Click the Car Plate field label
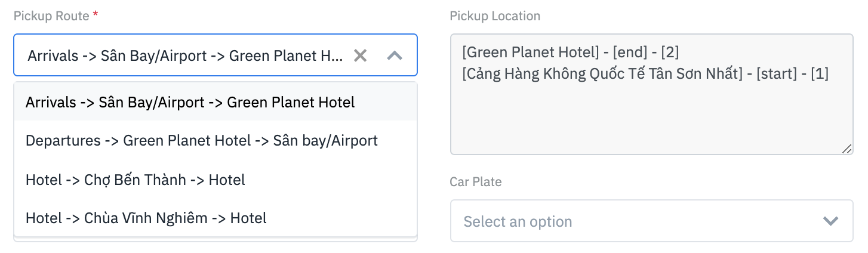The image size is (868, 253). click(475, 181)
